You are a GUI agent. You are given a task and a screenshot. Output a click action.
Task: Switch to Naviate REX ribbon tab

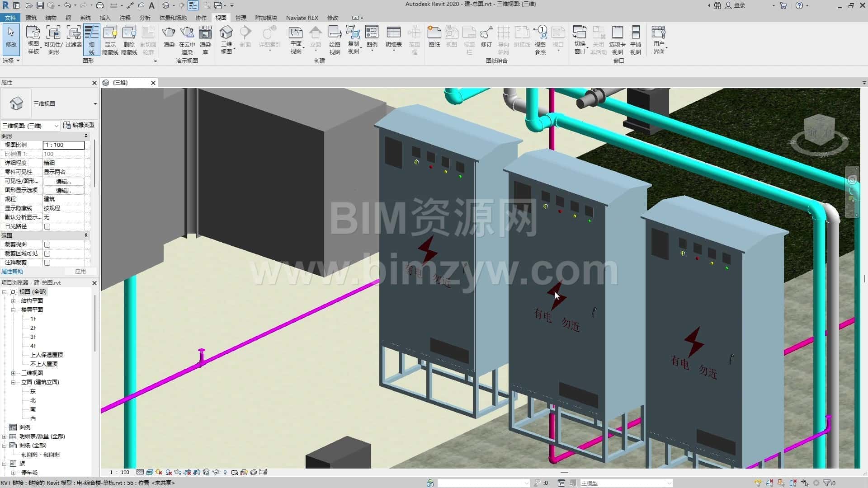click(302, 18)
